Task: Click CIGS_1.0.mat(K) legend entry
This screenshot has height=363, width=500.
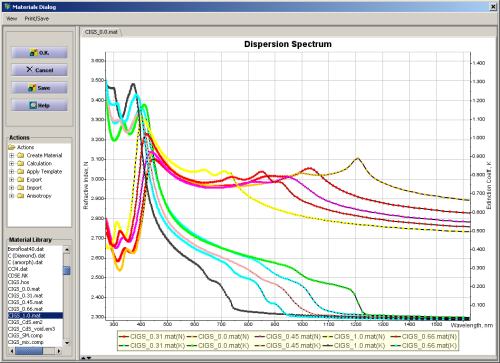Action: pyautogui.click(x=355, y=346)
